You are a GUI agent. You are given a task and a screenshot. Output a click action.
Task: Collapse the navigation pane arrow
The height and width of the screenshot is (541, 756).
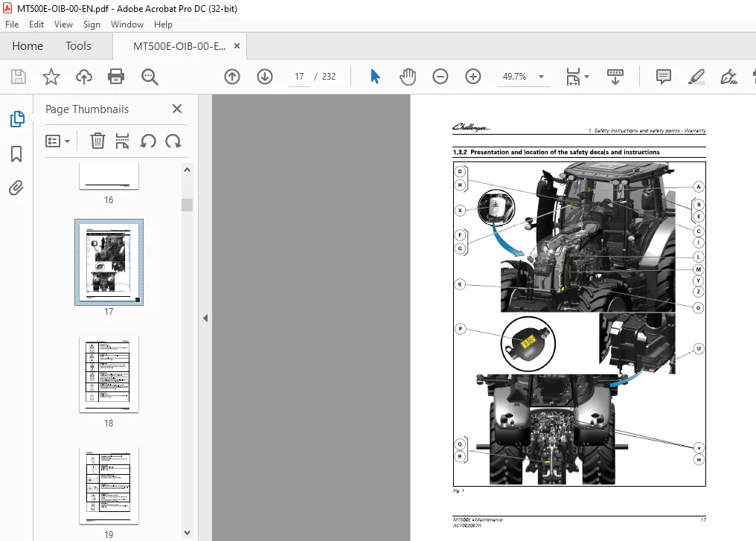(205, 318)
